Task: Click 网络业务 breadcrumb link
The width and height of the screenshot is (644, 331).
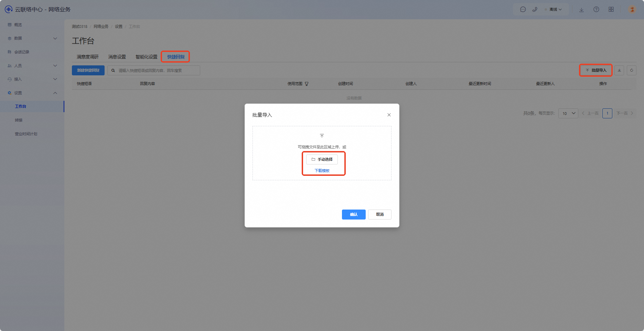Action: [101, 26]
